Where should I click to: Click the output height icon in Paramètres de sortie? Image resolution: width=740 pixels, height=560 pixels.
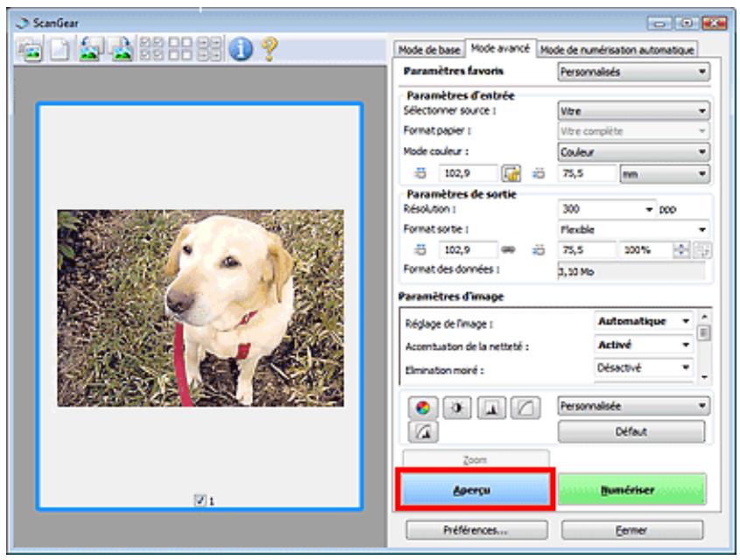(539, 250)
